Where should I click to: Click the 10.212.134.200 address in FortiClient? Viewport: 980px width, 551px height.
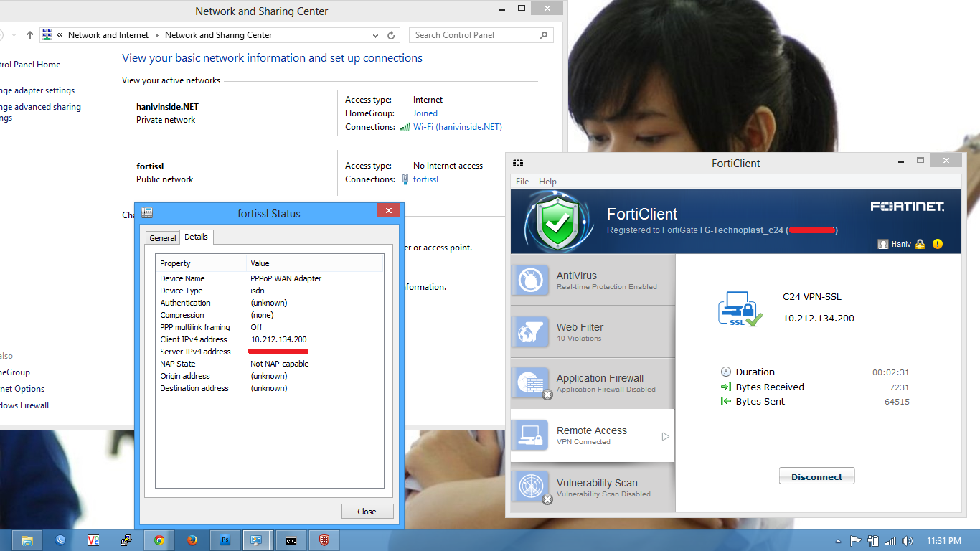(x=819, y=318)
